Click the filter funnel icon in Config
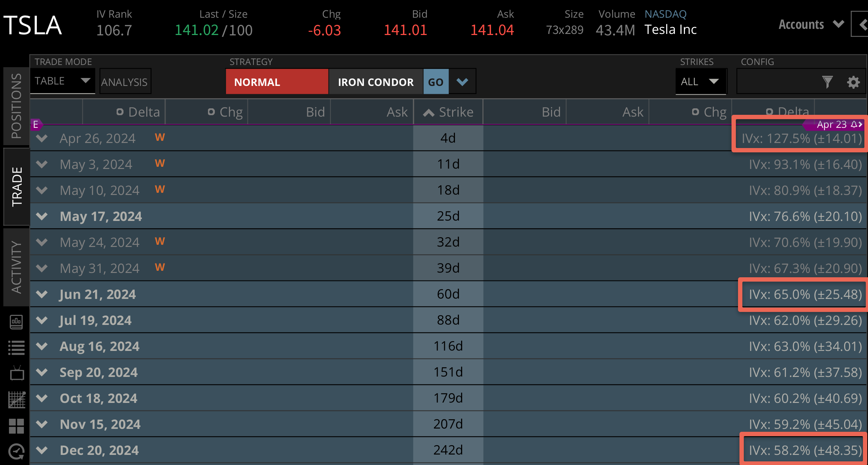Screen dimensions: 868x465 (x=827, y=82)
